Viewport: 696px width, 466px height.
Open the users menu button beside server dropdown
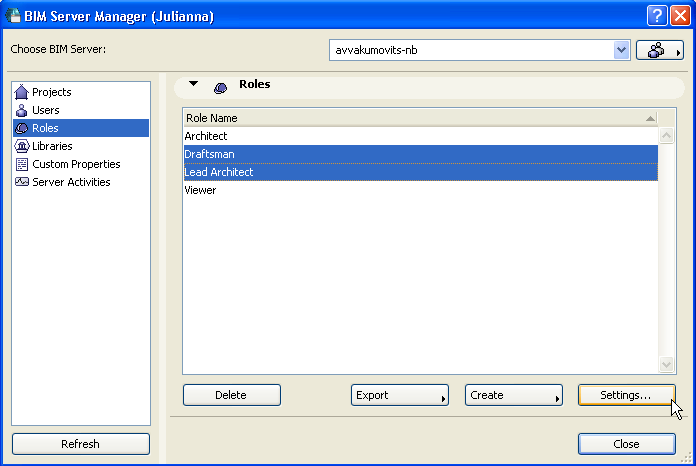coord(660,50)
